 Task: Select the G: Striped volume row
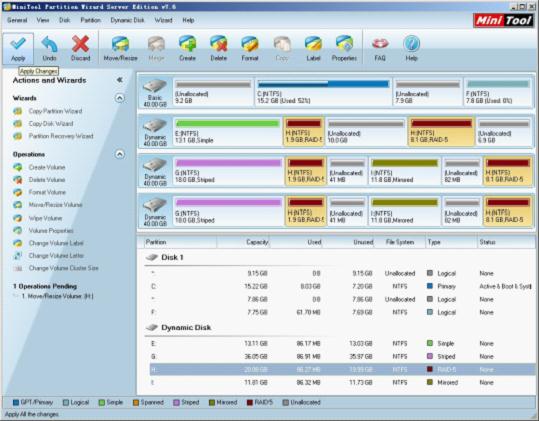tap(341, 357)
